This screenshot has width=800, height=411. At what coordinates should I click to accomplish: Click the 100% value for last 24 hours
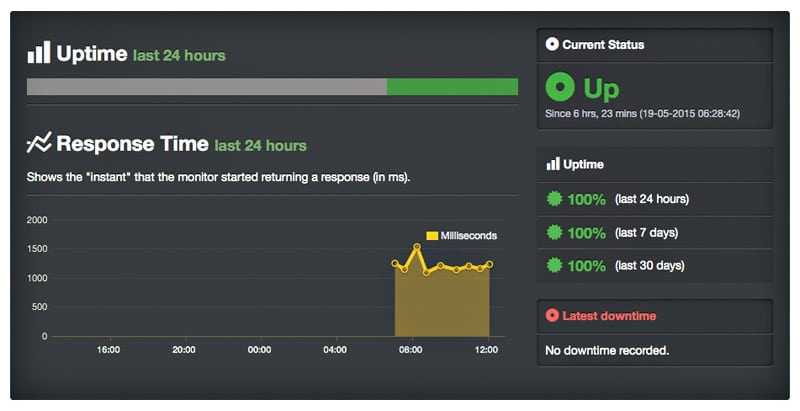click(x=587, y=199)
